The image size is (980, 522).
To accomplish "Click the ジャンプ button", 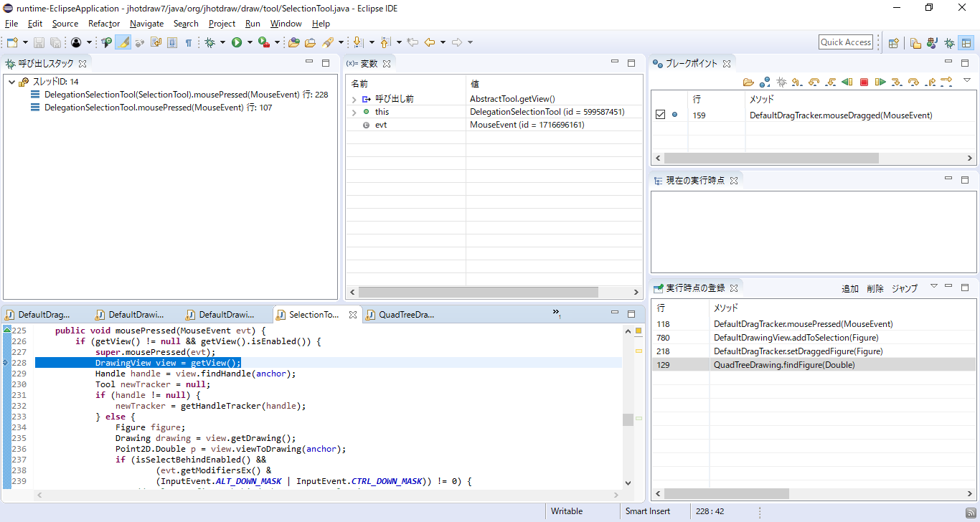I will pyautogui.click(x=905, y=288).
